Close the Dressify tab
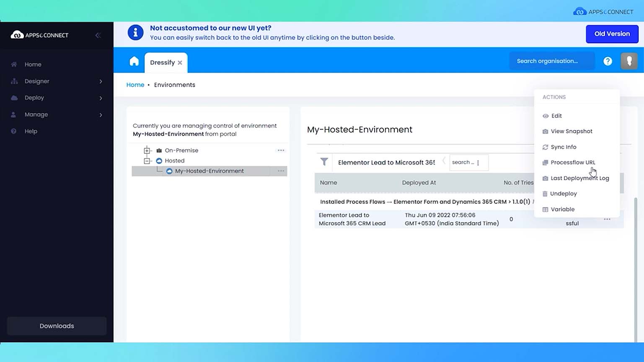 coord(180,63)
